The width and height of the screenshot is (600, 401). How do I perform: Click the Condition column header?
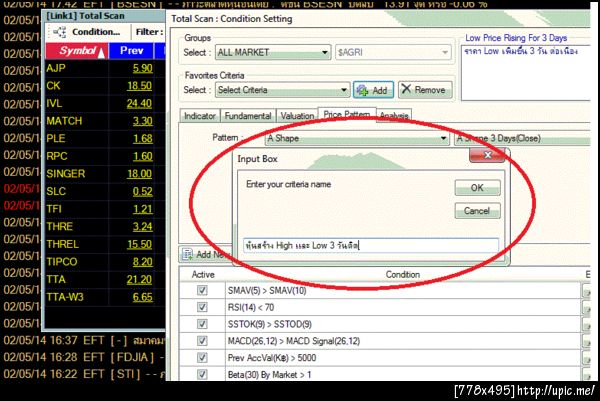(x=403, y=274)
